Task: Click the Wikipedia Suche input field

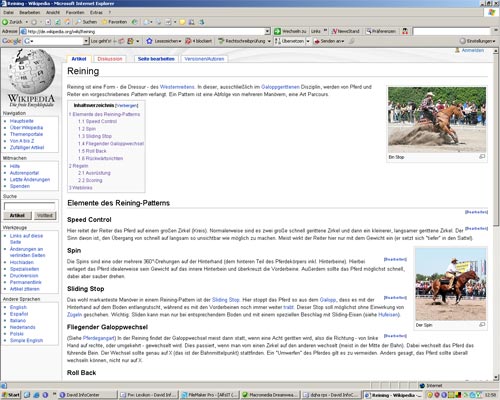Action: point(29,206)
